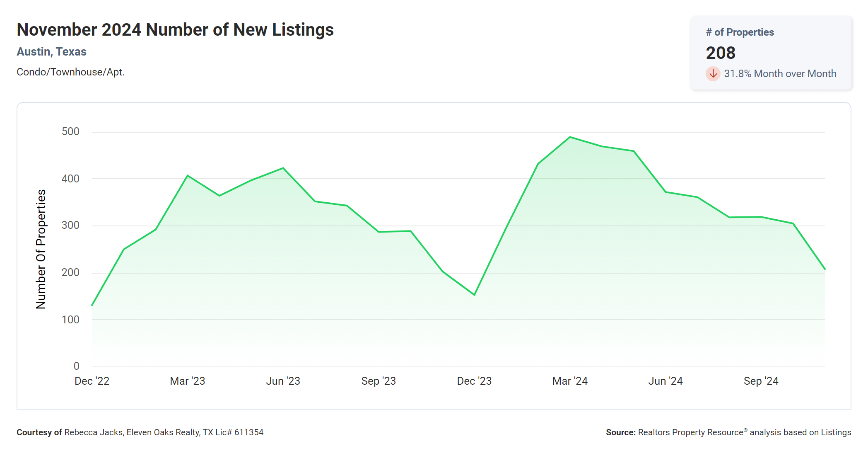
Task: Click the "Austin, Texas" location subtitle
Action: pos(51,52)
